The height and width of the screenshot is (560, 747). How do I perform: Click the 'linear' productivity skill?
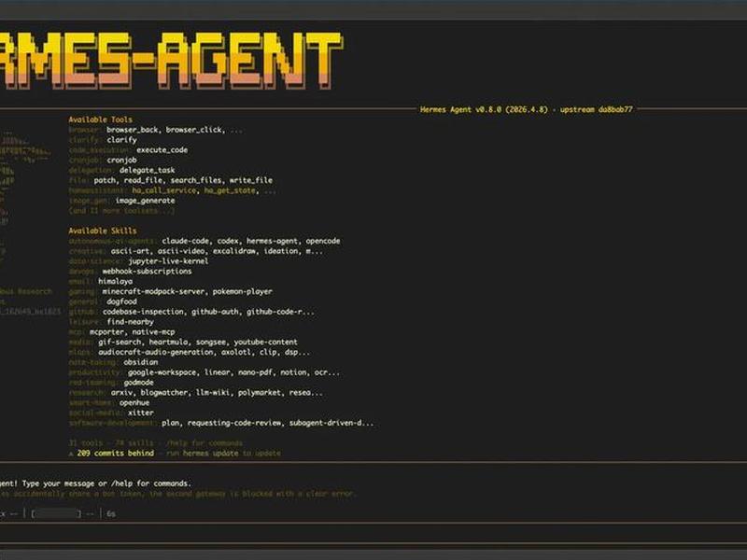[218, 372]
